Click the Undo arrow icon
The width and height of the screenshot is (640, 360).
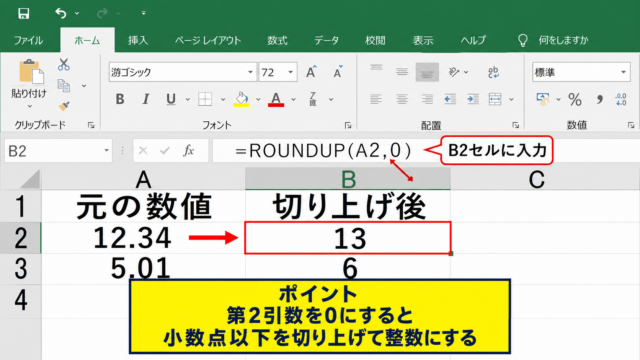coord(61,13)
